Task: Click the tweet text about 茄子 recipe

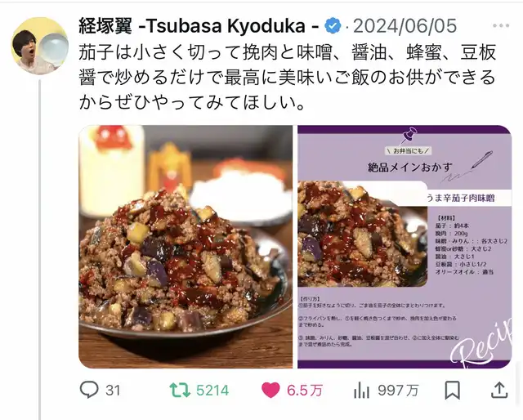Action: point(287,78)
